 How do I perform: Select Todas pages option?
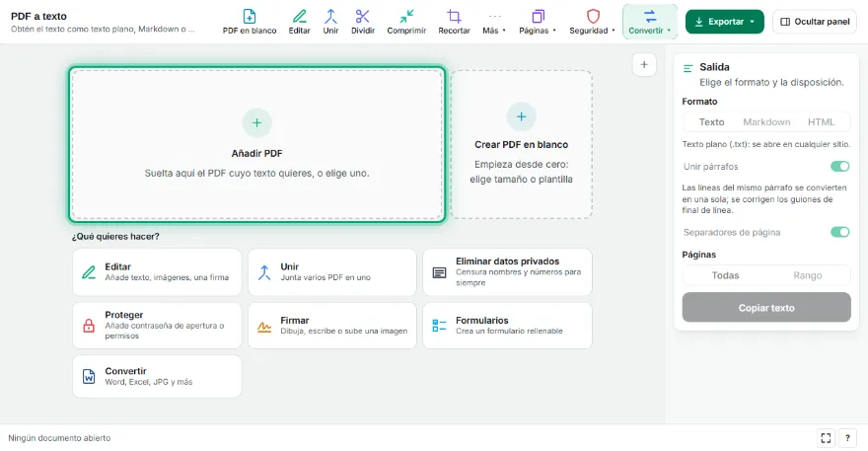[x=725, y=275]
